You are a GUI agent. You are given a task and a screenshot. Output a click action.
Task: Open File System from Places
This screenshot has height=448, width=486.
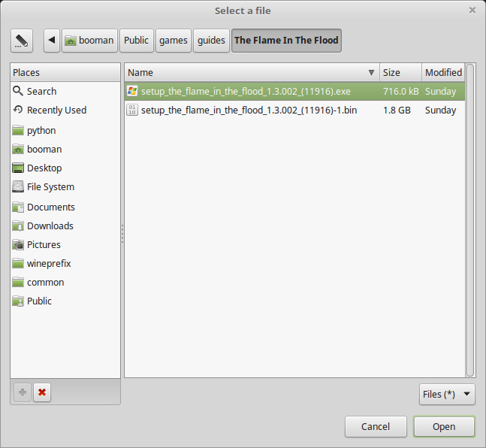tap(65, 186)
